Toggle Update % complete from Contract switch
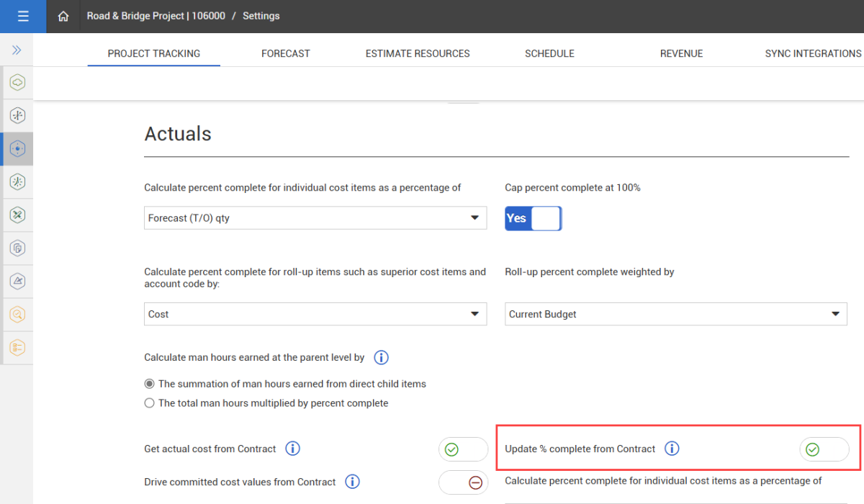This screenshot has height=504, width=864. tap(824, 449)
